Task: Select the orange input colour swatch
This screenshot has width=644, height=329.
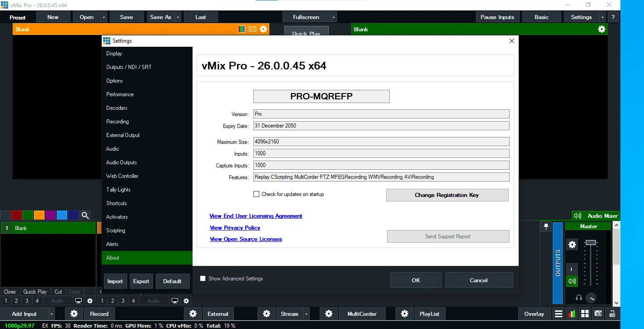Action: click(40, 215)
